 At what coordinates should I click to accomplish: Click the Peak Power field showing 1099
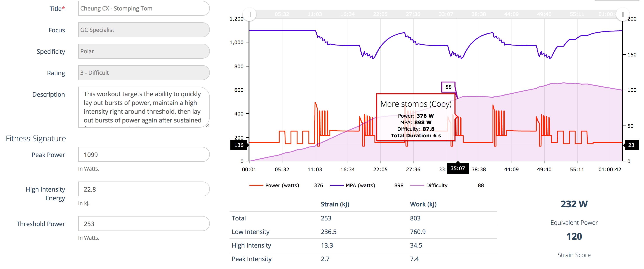coord(144,155)
